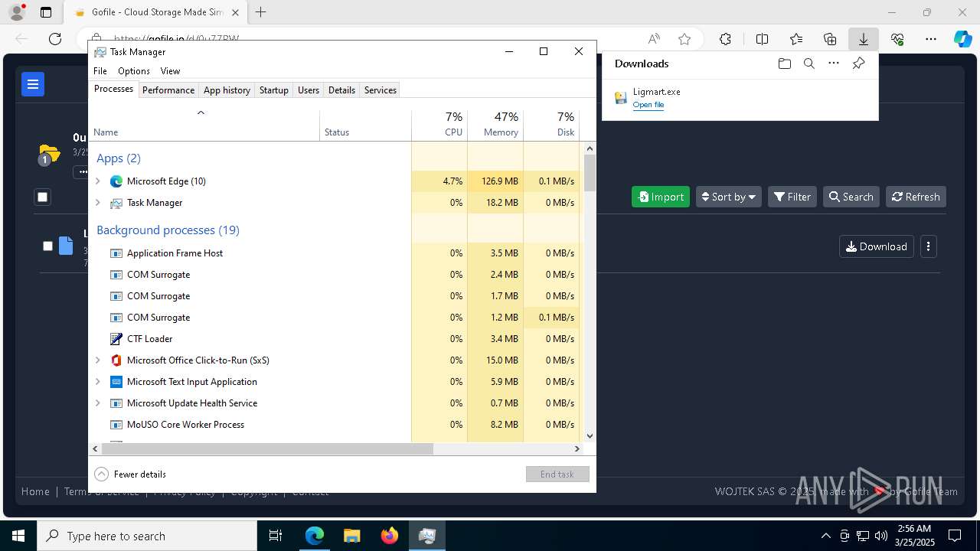Click the vertical scrollbar in process list
This screenshot has height=551, width=980.
[x=590, y=173]
